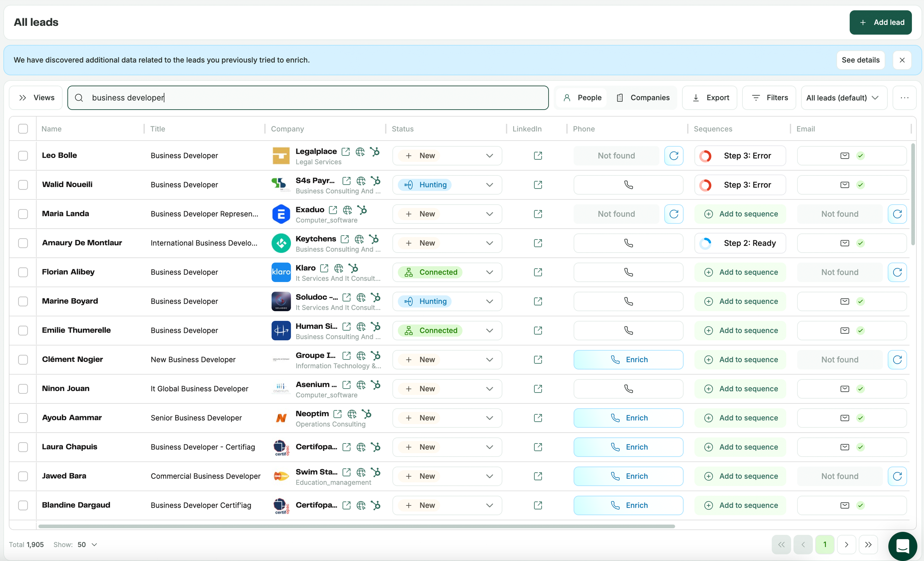924x561 pixels.
Task: Select the Leo Bolle row checkbox
Action: pyautogui.click(x=23, y=156)
